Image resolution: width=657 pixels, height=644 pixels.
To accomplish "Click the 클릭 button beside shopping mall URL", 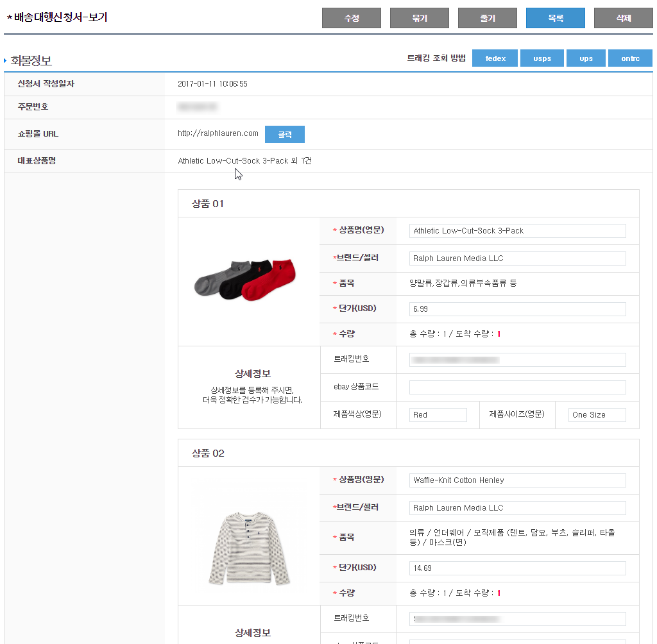I will [284, 135].
